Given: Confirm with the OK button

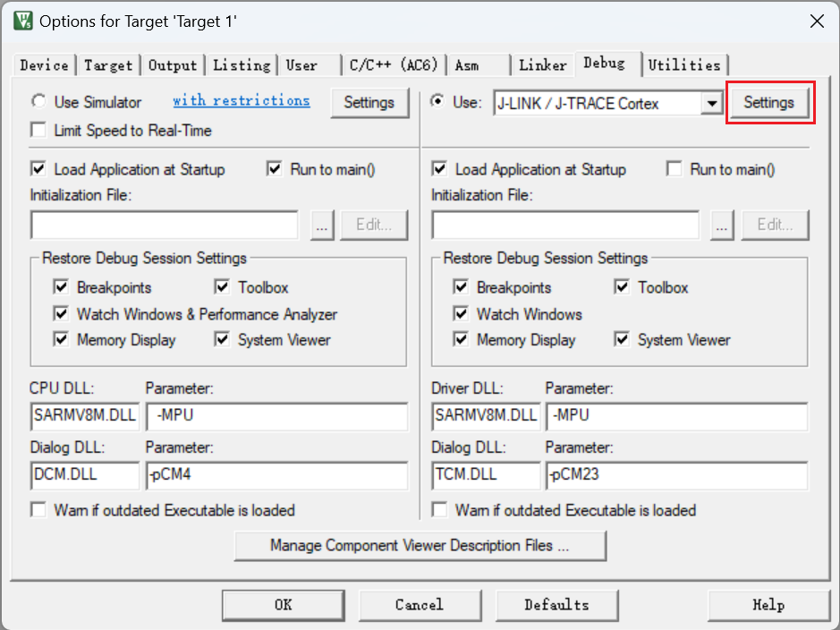Looking at the screenshot, I should click(283, 605).
